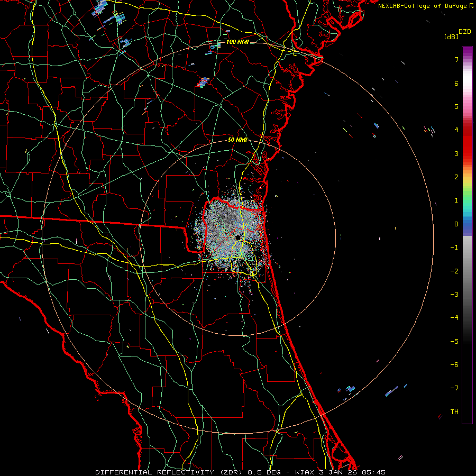Click the red segment of the color bar

[467, 143]
